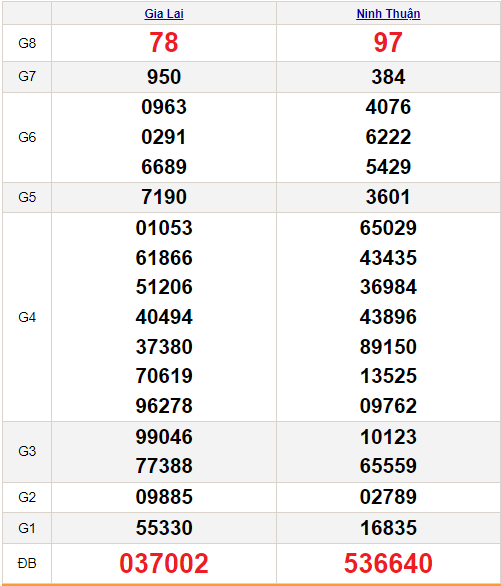The image size is (501, 586).
Task: Click Ninh Thuận G2 number 02789
Action: tap(388, 497)
